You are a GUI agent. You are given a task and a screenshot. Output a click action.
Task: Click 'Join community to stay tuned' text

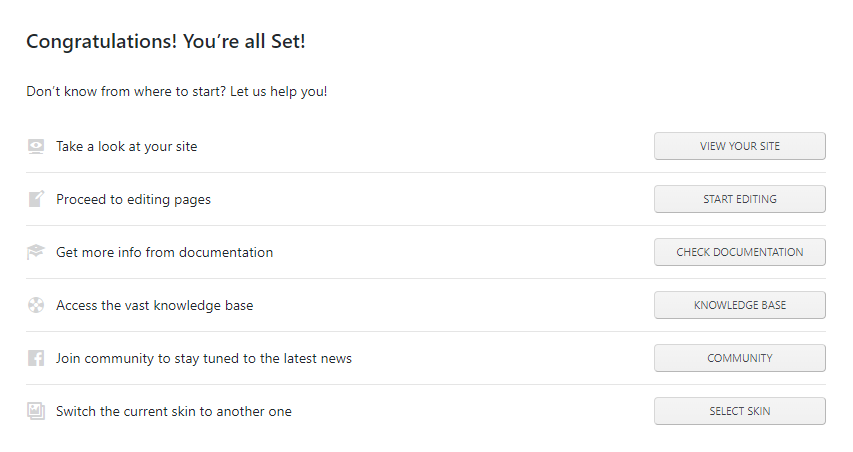click(203, 358)
